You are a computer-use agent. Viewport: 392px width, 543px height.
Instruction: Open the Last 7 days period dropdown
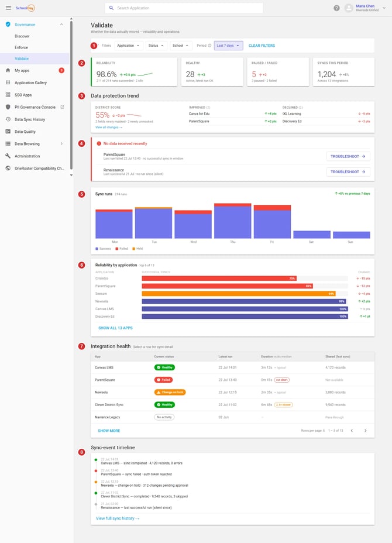tap(228, 46)
